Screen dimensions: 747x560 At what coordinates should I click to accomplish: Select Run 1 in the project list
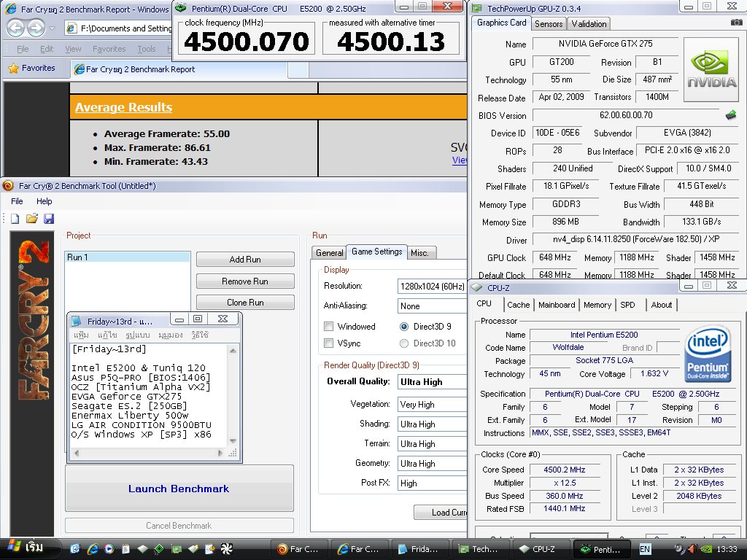coord(127,257)
